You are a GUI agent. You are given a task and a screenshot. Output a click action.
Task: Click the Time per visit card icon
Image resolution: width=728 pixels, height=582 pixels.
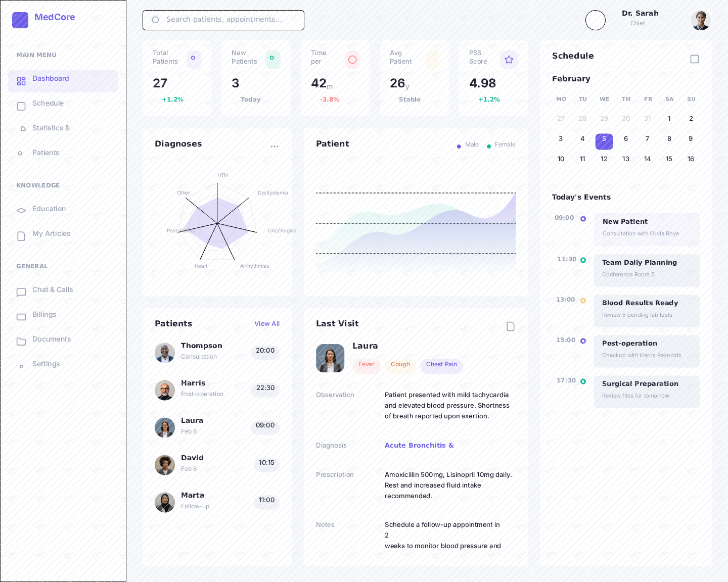click(x=352, y=60)
